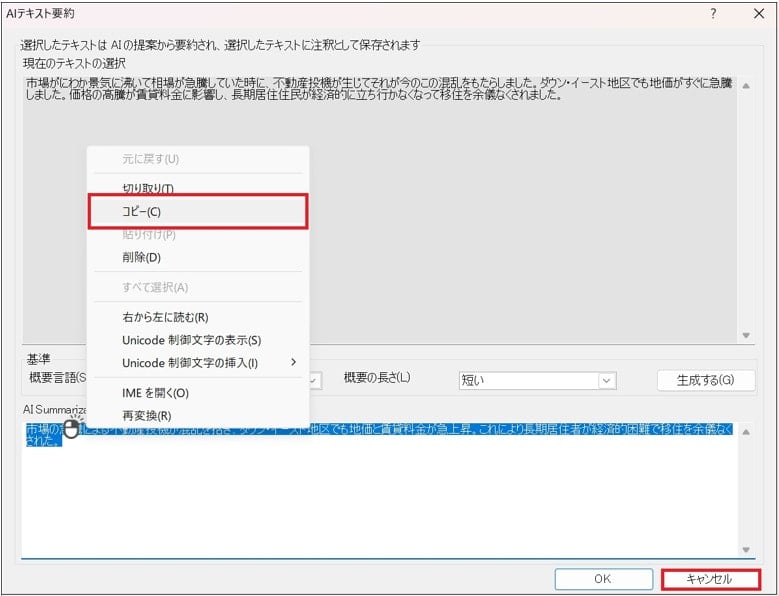The image size is (779, 596).
Task: Click 削除(D) in the context menu
Action: point(141,257)
